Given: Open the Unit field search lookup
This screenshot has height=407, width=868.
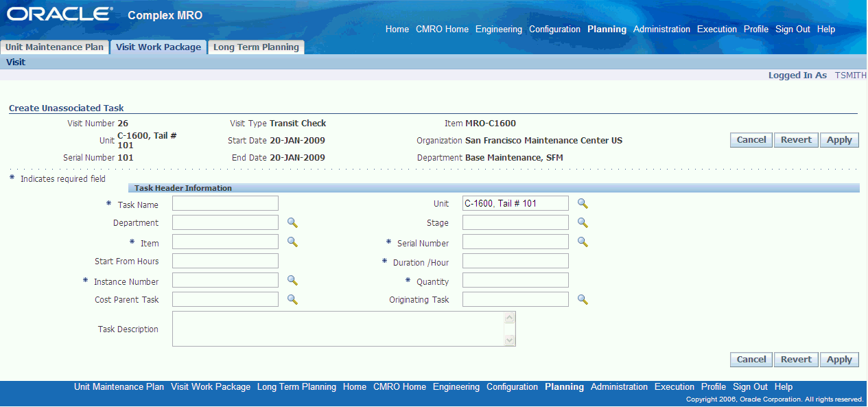Looking at the screenshot, I should [583, 203].
